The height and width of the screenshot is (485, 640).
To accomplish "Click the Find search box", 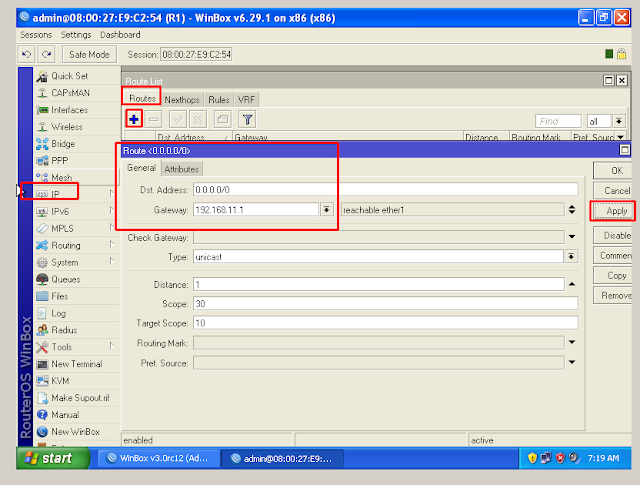I will click(x=558, y=121).
